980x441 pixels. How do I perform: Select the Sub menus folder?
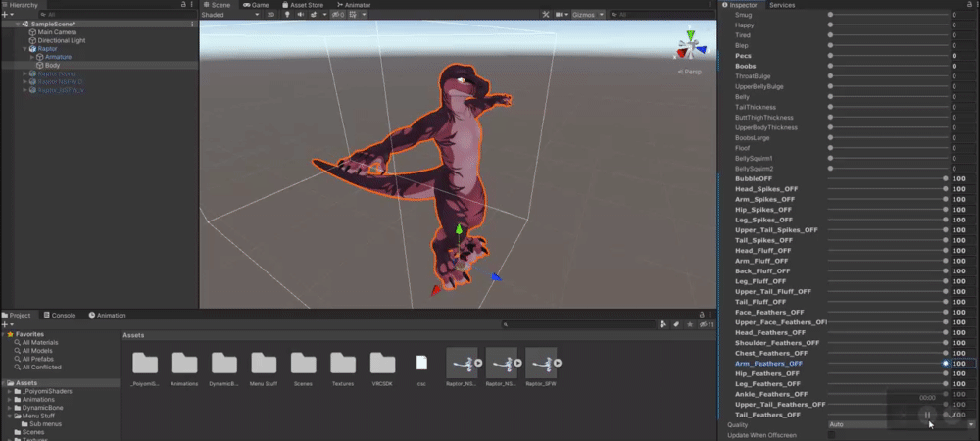tap(45, 424)
